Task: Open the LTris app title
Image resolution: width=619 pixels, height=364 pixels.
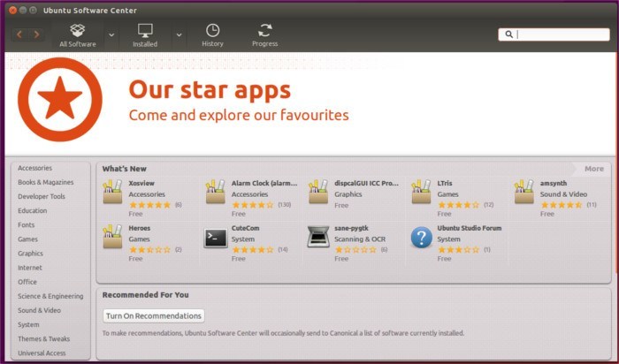Action: (x=445, y=183)
